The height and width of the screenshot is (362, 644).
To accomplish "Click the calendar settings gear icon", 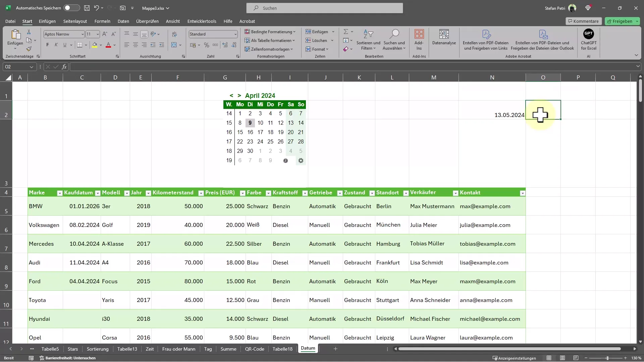I will [x=301, y=161].
